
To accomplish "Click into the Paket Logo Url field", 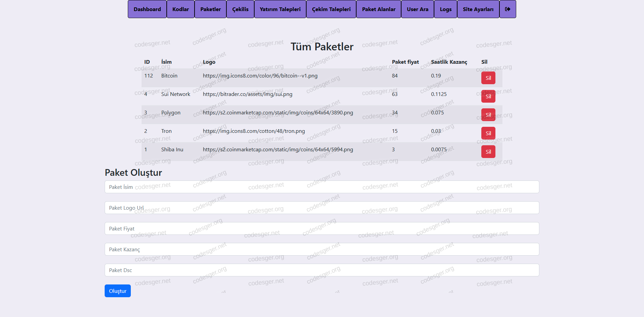I will tap(322, 208).
